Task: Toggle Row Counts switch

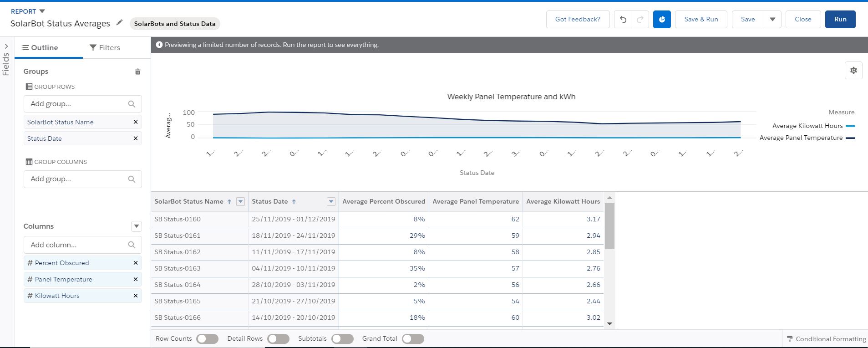Action: point(208,338)
